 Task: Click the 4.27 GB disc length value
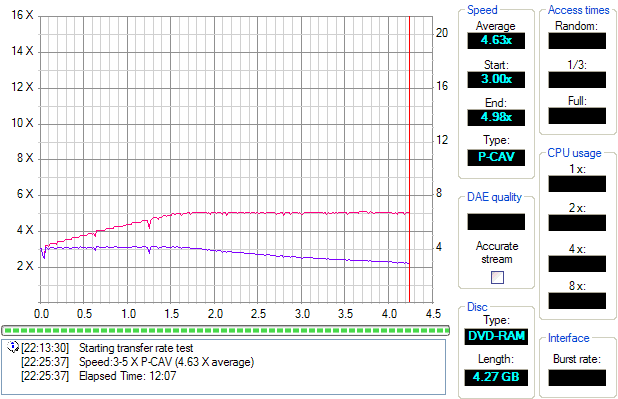coord(496,377)
